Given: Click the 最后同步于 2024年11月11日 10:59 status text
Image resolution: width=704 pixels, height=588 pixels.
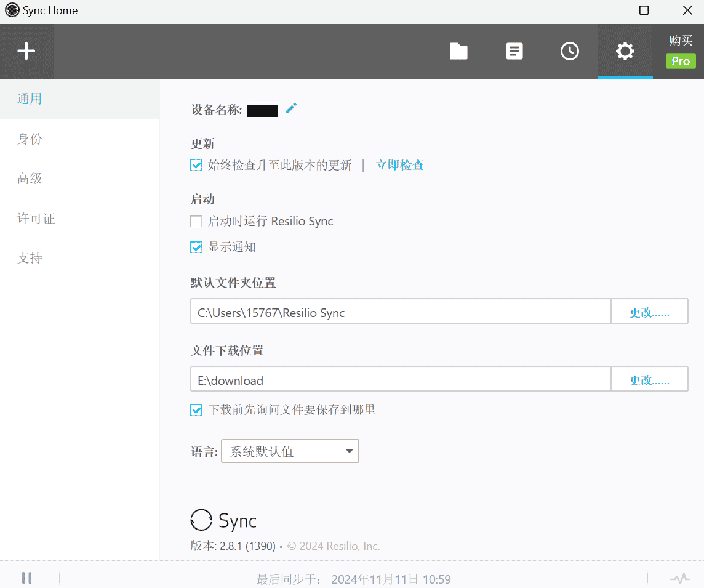Looking at the screenshot, I should click(x=354, y=579).
